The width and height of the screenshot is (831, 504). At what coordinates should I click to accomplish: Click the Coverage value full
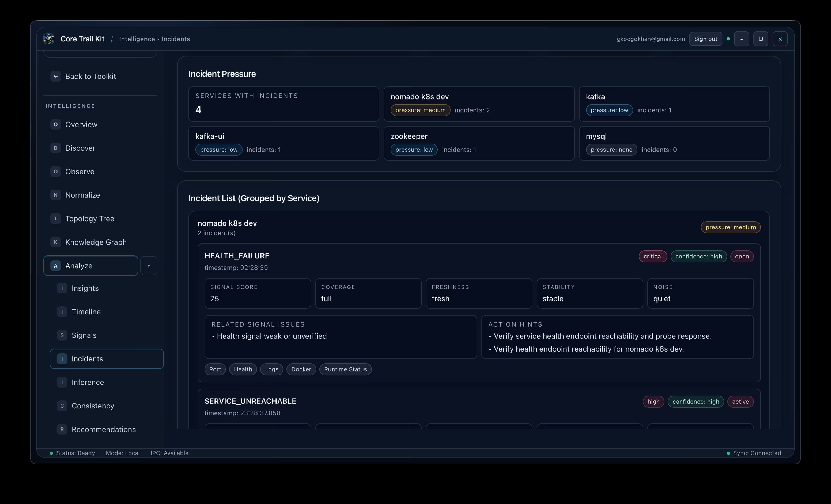326,299
